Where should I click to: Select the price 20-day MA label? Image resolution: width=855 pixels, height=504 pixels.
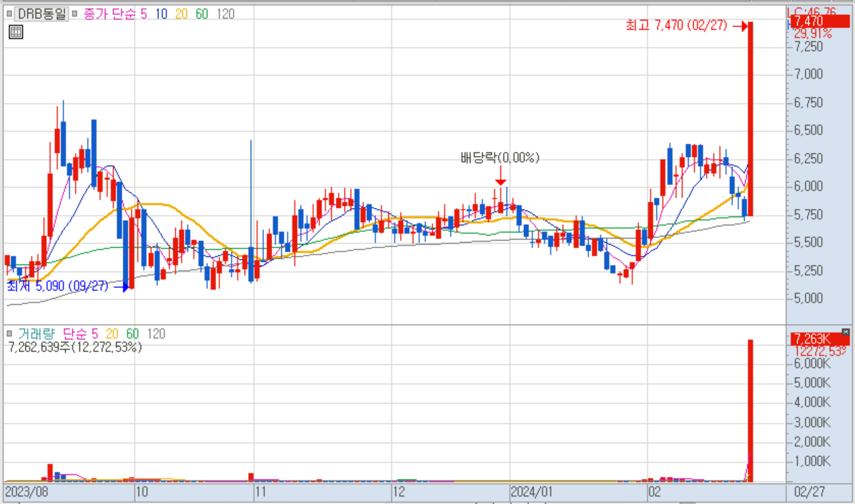(x=181, y=14)
